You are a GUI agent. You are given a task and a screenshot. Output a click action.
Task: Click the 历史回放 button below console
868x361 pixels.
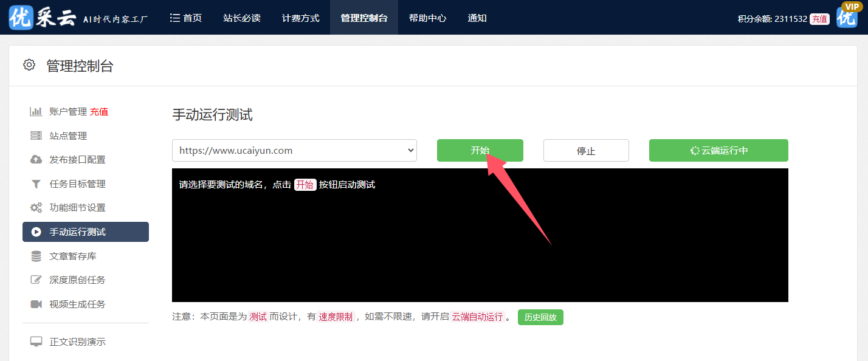pyautogui.click(x=540, y=317)
